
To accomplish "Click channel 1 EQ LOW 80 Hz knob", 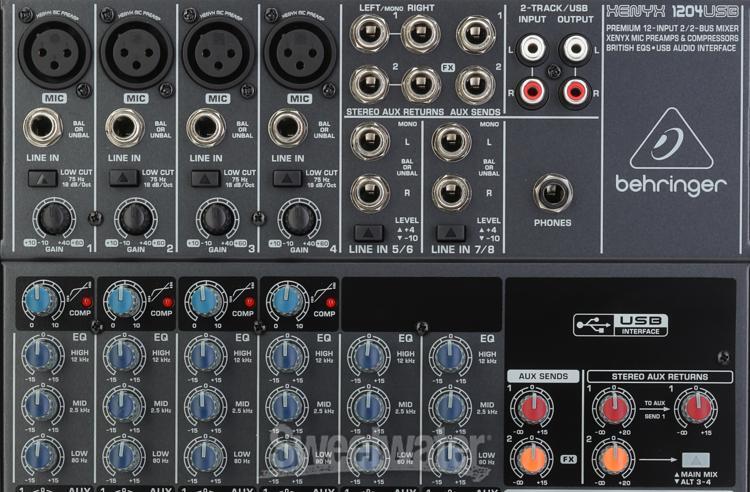I will tap(42, 456).
